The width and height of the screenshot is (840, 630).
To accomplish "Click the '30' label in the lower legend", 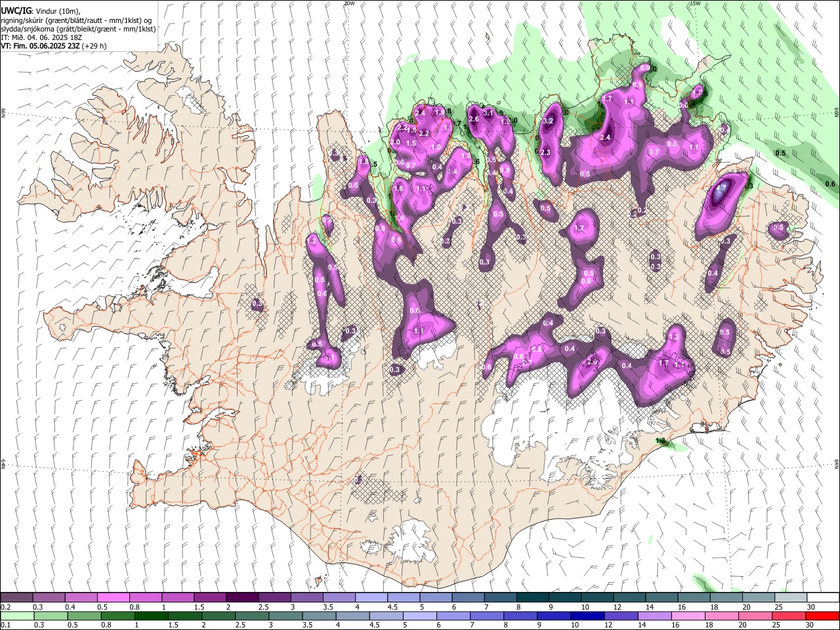I will (811, 625).
